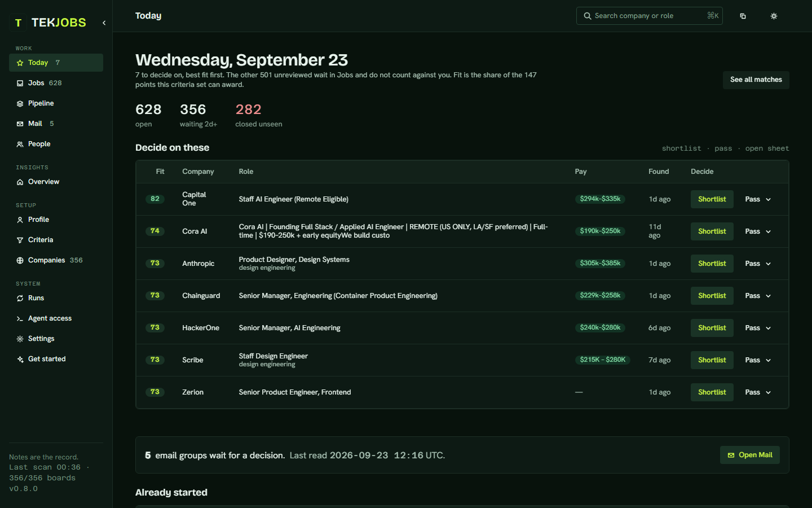This screenshot has height=508, width=812.
Task: Click the $294k-$335k pay badge
Action: click(600, 199)
